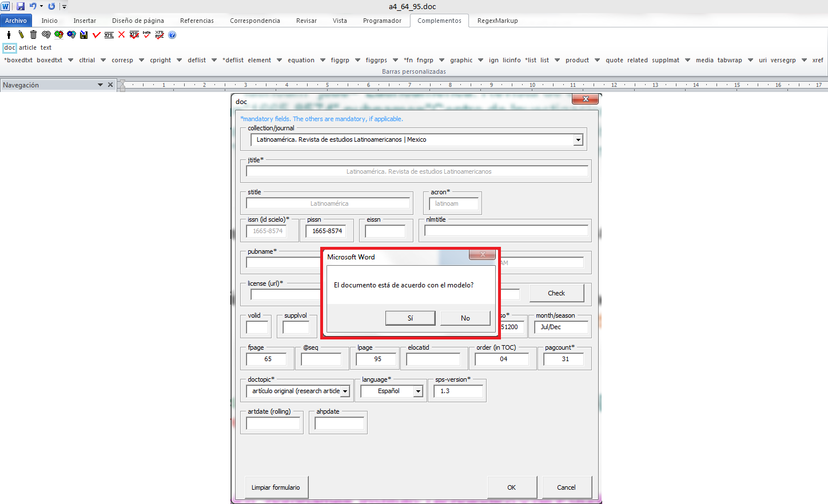Click the floppy disk save icon in markup toolbar
The width and height of the screenshot is (828, 504).
pyautogui.click(x=83, y=35)
